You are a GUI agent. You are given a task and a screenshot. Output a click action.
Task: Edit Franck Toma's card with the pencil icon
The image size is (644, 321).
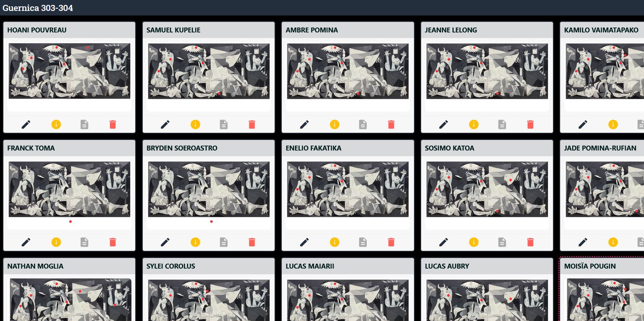pos(26,242)
